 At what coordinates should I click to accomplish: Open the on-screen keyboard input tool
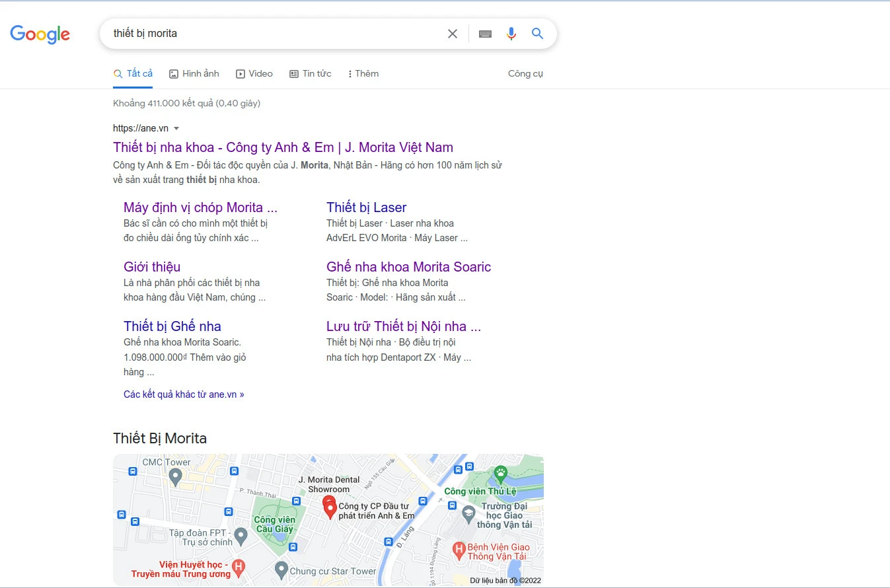click(485, 34)
